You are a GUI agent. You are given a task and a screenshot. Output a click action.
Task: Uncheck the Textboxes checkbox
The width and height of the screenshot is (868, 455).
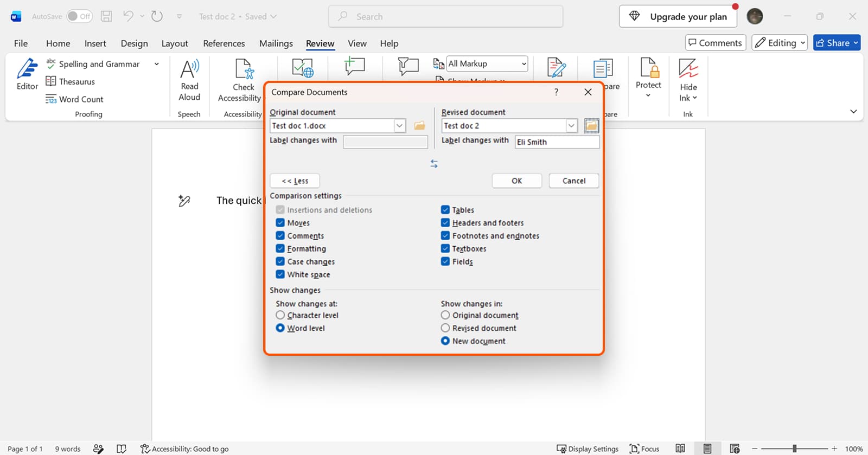pos(445,248)
